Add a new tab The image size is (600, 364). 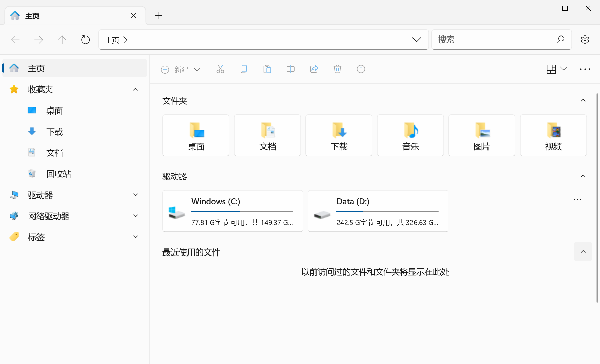coord(159,16)
